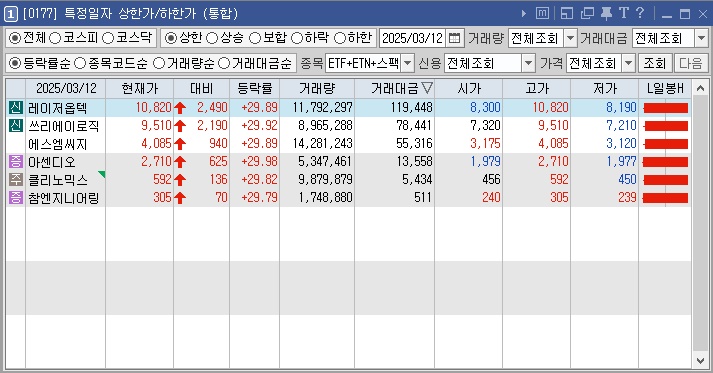Image resolution: width=713 pixels, height=373 pixels.
Task: Click the scrollbar down arrow
Action: (x=700, y=361)
